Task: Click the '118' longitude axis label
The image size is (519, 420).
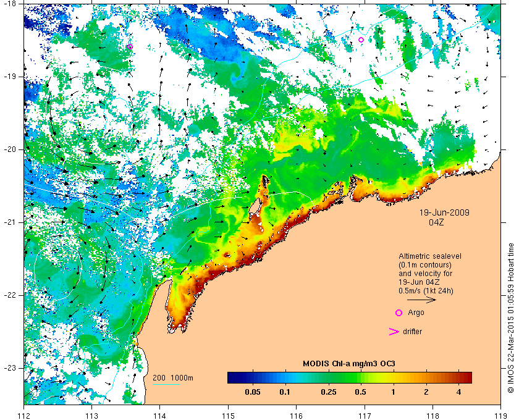Action: (x=432, y=415)
